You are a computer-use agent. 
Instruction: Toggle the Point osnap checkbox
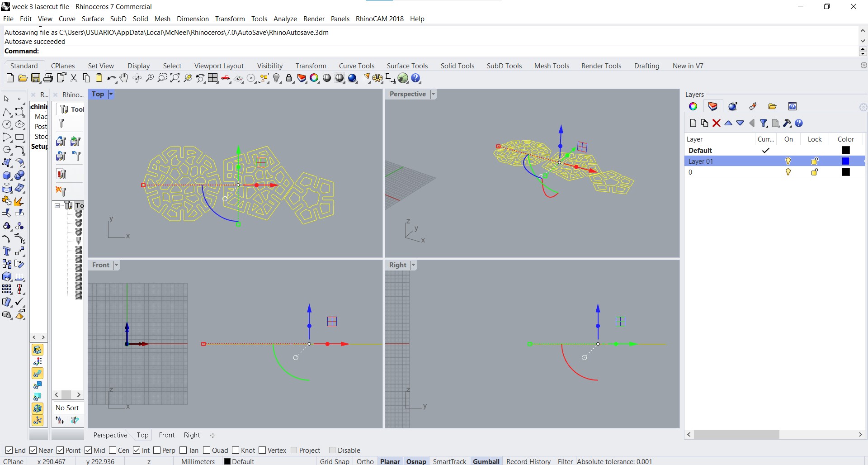click(x=60, y=450)
